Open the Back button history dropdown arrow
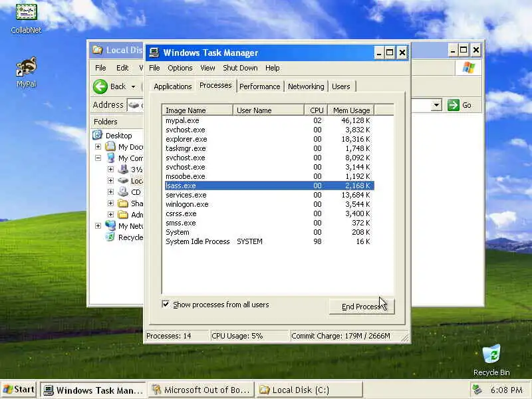Image resolution: width=532 pixels, height=399 pixels. (134, 87)
